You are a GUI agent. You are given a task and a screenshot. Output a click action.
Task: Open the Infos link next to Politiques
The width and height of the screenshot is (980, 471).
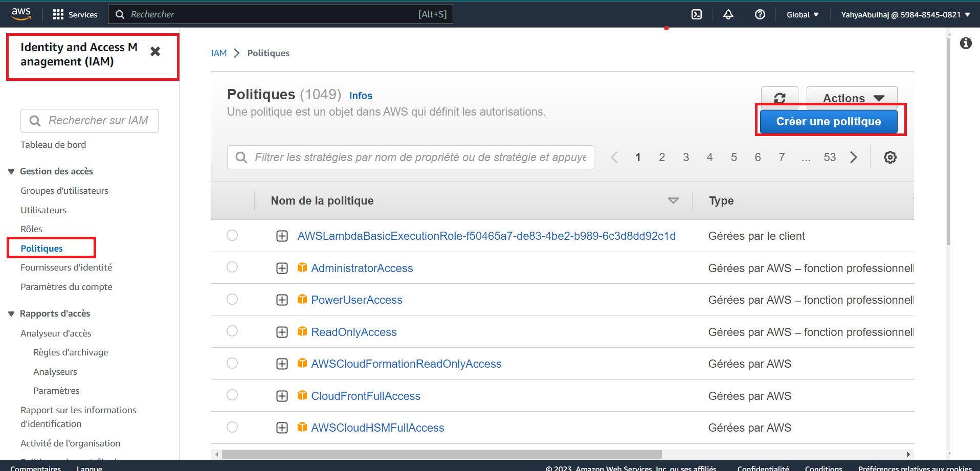point(361,96)
